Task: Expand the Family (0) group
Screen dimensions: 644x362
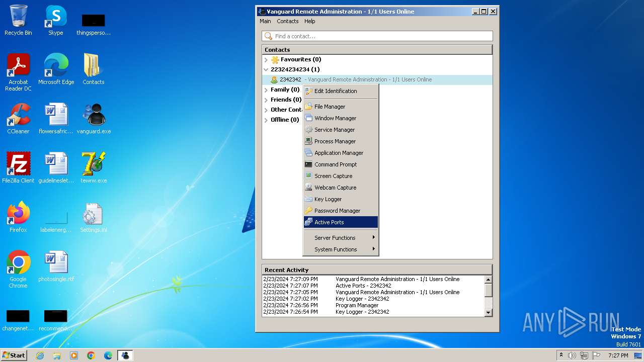Action: tap(266, 89)
